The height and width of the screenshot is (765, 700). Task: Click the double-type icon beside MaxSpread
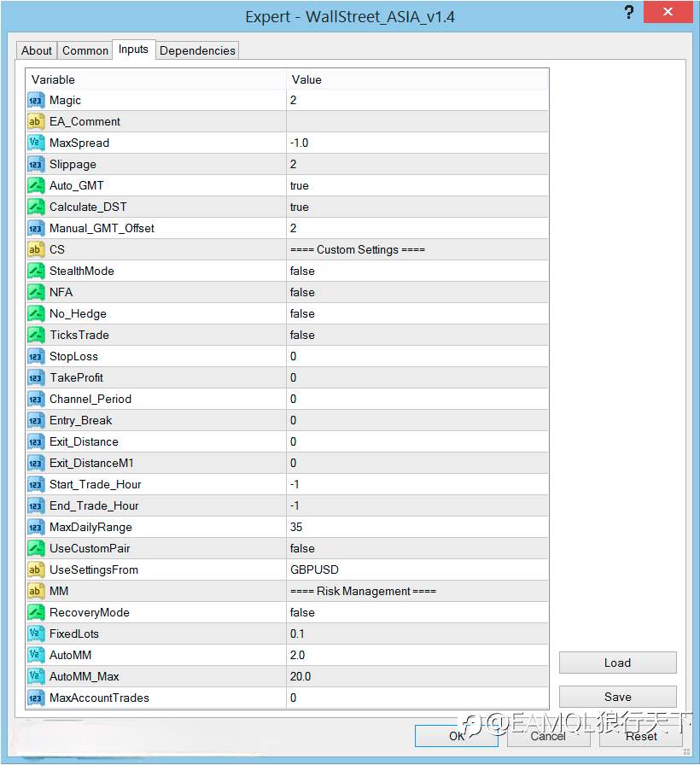36,143
